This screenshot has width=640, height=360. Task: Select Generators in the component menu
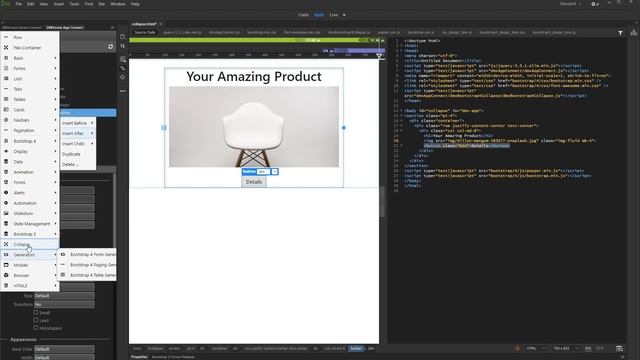pos(30,255)
